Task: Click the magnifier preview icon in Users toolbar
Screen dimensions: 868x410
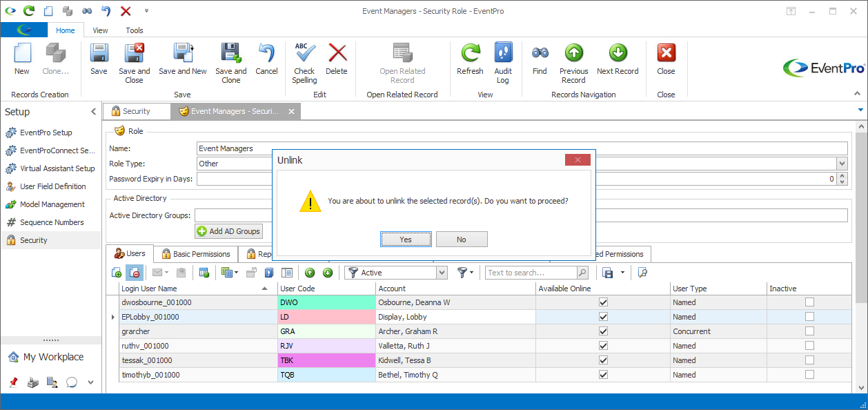Action: coord(642,273)
